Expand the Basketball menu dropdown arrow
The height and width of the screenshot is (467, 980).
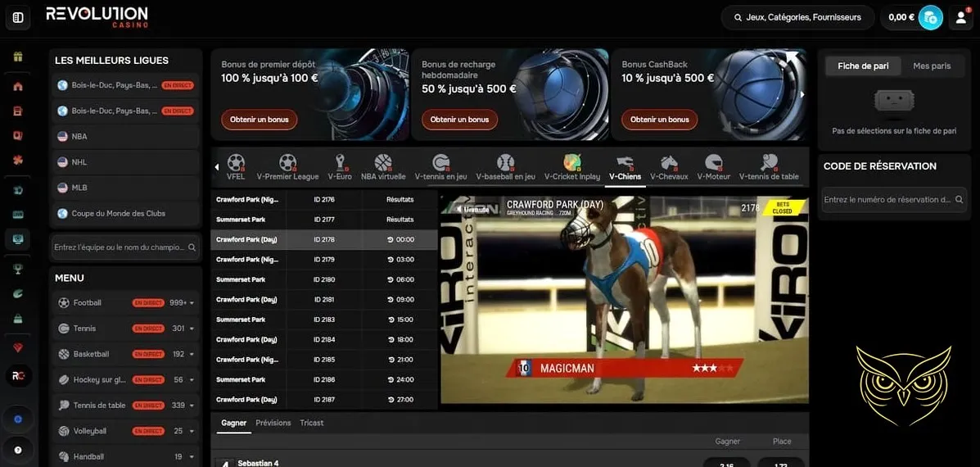click(192, 355)
